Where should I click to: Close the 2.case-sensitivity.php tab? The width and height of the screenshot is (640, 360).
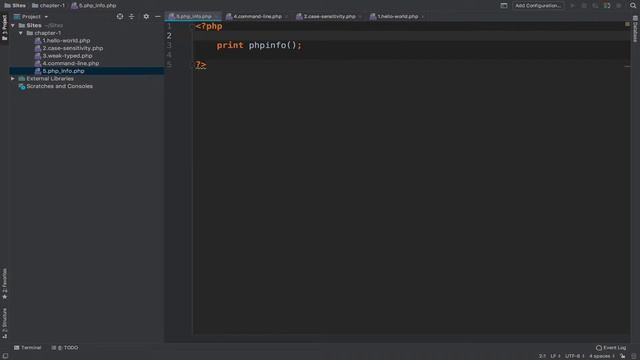(360, 17)
